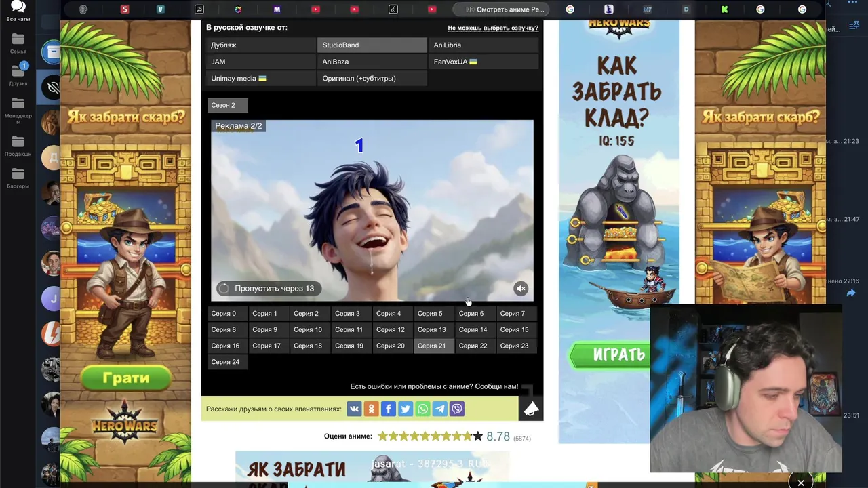Select AniBaza voiceover option

pyautogui.click(x=372, y=62)
